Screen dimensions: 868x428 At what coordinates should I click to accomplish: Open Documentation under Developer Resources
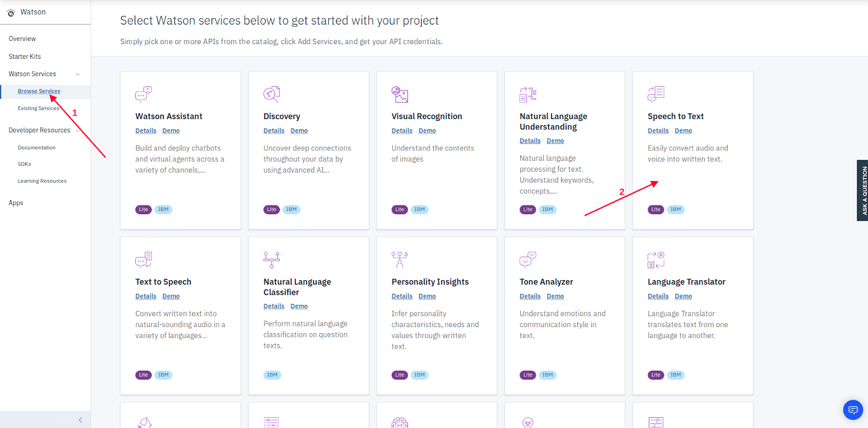(37, 148)
